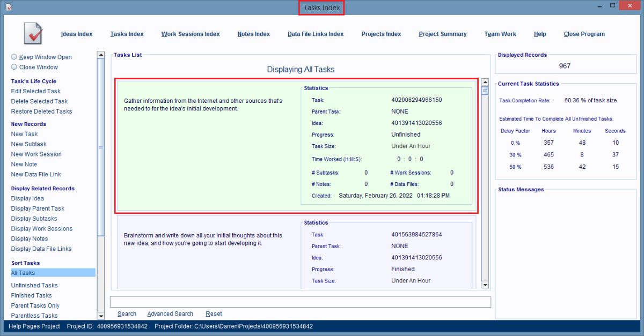This screenshot has height=336, width=644.
Task: Sort by Parent Tasks Only
Action: [35, 306]
